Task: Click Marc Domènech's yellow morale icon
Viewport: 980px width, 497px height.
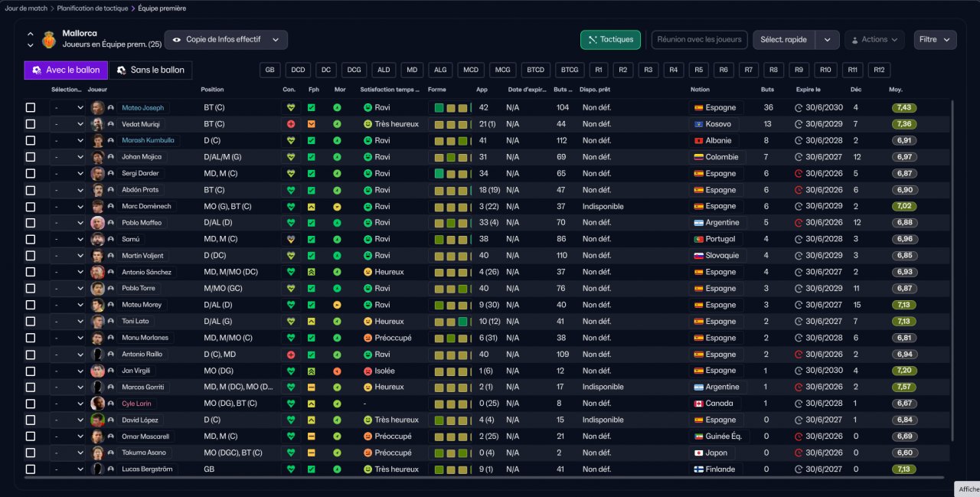Action: coord(338,207)
